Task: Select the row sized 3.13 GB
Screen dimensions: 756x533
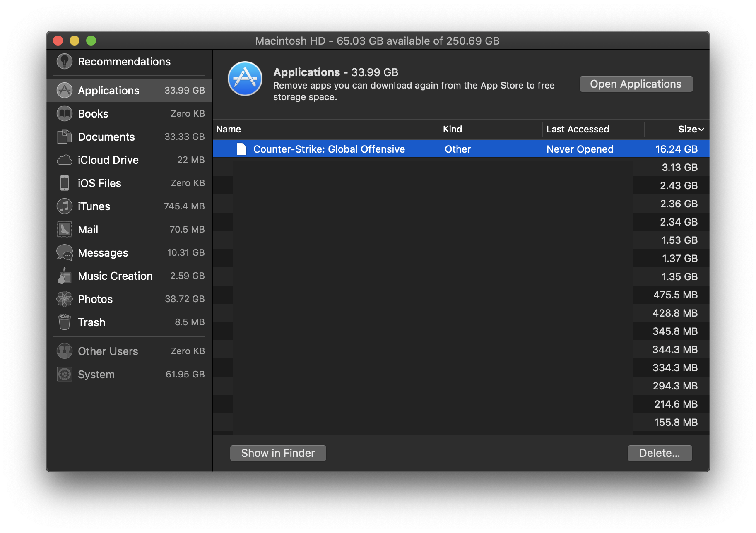Action: pos(461,167)
